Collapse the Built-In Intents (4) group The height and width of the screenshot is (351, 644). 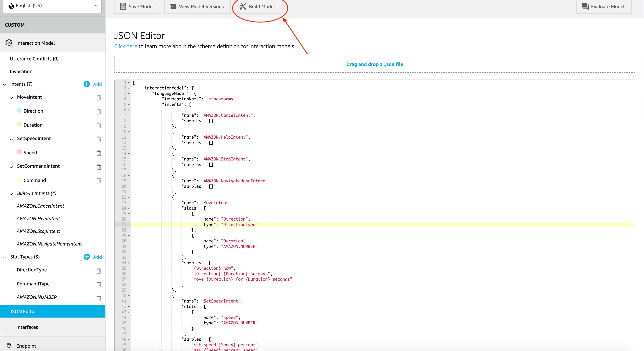click(11, 194)
